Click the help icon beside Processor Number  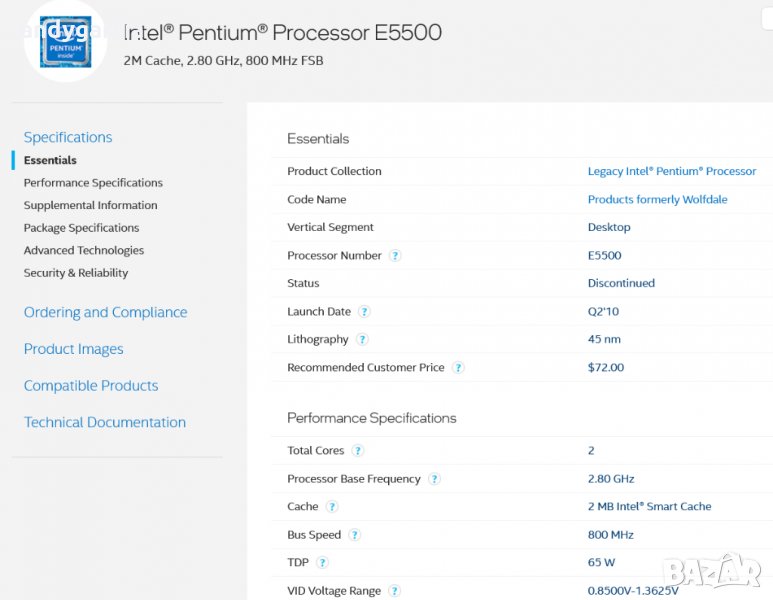click(395, 256)
